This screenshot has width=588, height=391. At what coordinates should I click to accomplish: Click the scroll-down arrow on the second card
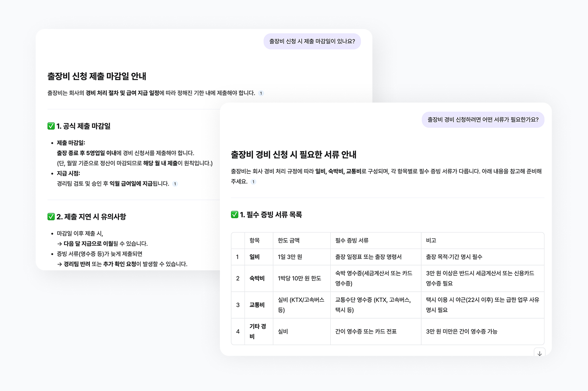(x=540, y=353)
